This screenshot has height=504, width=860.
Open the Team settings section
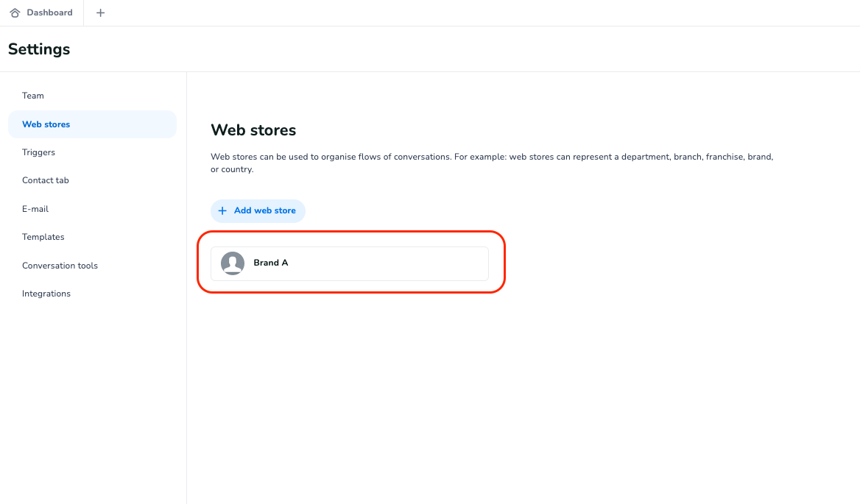(x=33, y=96)
